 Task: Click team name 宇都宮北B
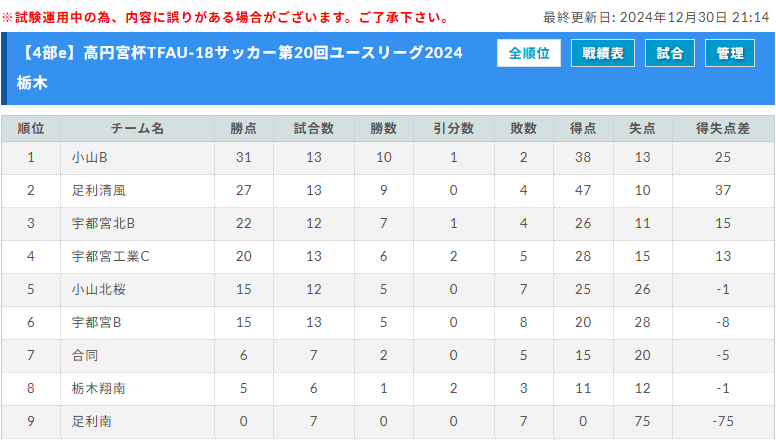tap(103, 223)
